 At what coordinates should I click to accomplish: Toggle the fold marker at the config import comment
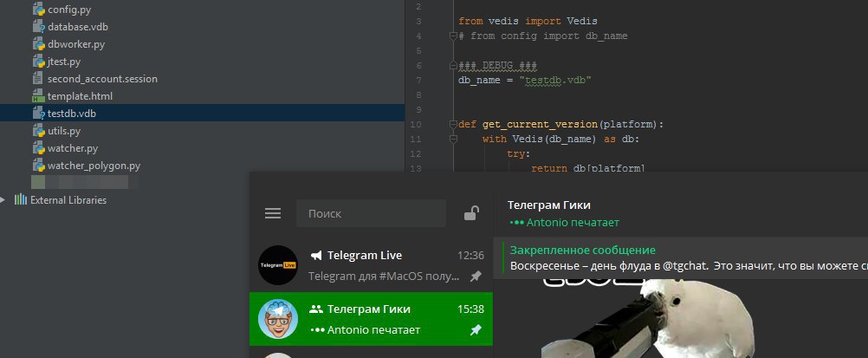[x=453, y=36]
